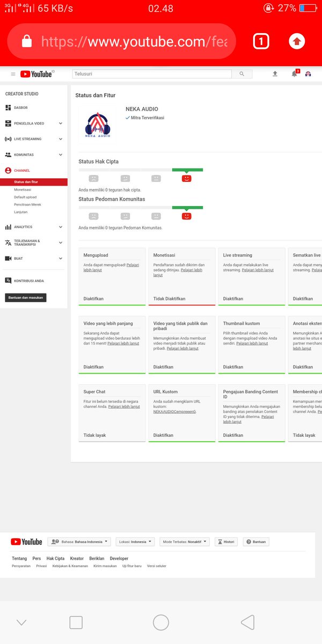Open Mode Terbatas dropdown
322x644 pixels.
pos(185,542)
